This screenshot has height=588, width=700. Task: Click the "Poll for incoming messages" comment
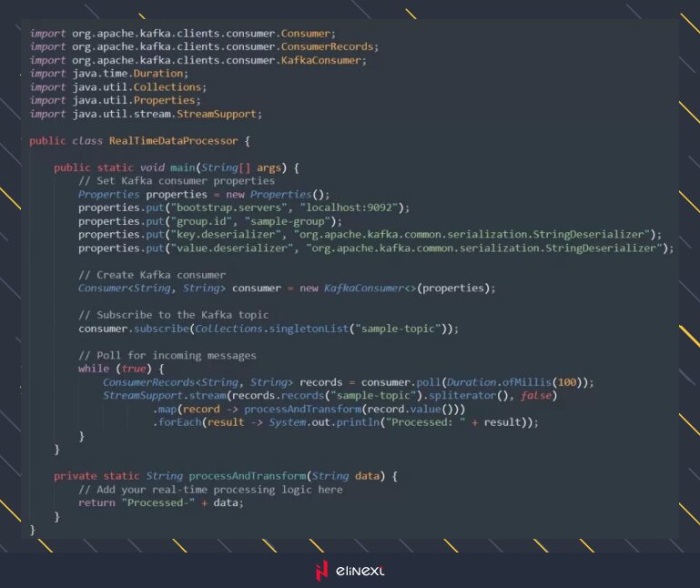[x=167, y=355]
